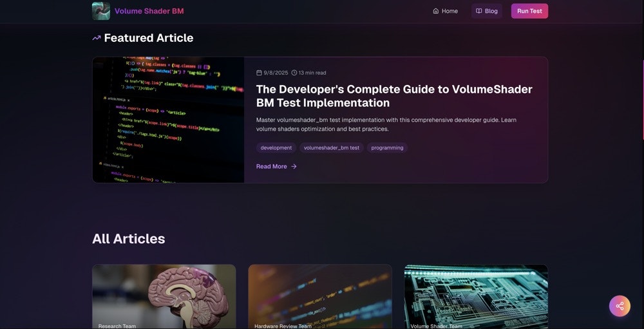Open the Volume Shader Team circuit thumbnail
The width and height of the screenshot is (644, 329).
[x=476, y=297]
